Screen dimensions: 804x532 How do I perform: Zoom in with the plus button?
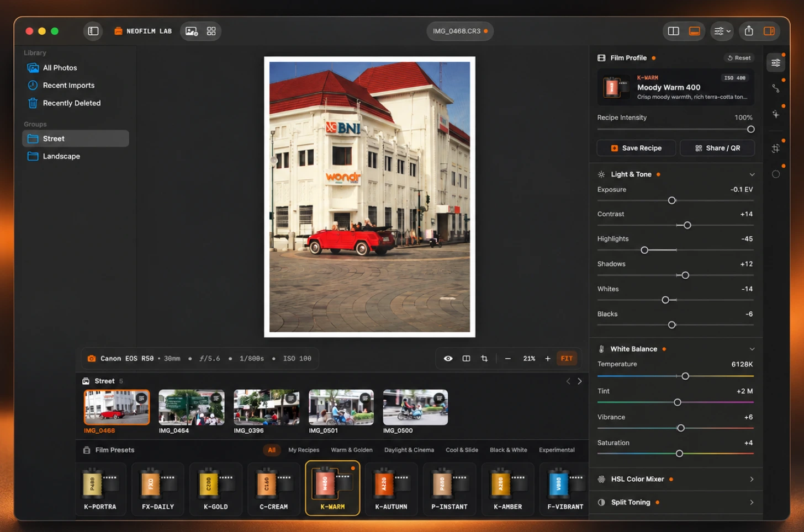[548, 359]
